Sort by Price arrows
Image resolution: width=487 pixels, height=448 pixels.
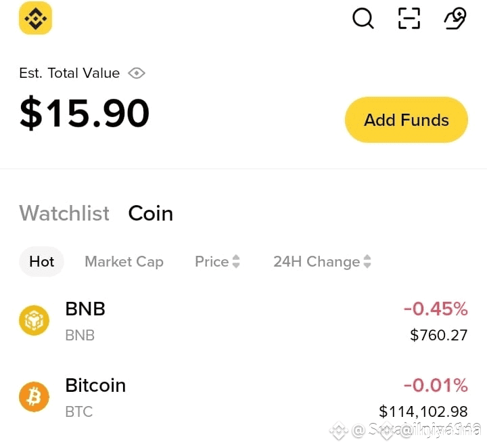236,261
